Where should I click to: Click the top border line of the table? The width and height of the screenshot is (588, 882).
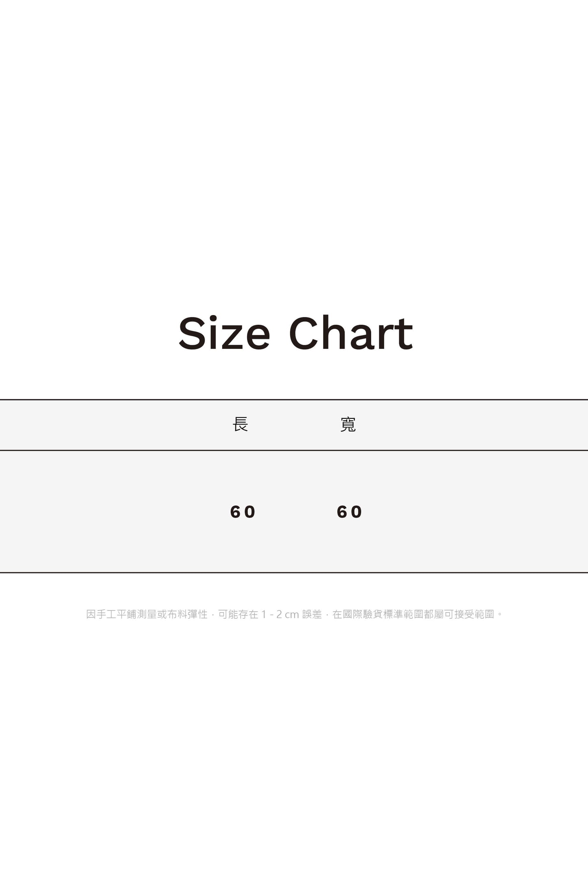(294, 400)
